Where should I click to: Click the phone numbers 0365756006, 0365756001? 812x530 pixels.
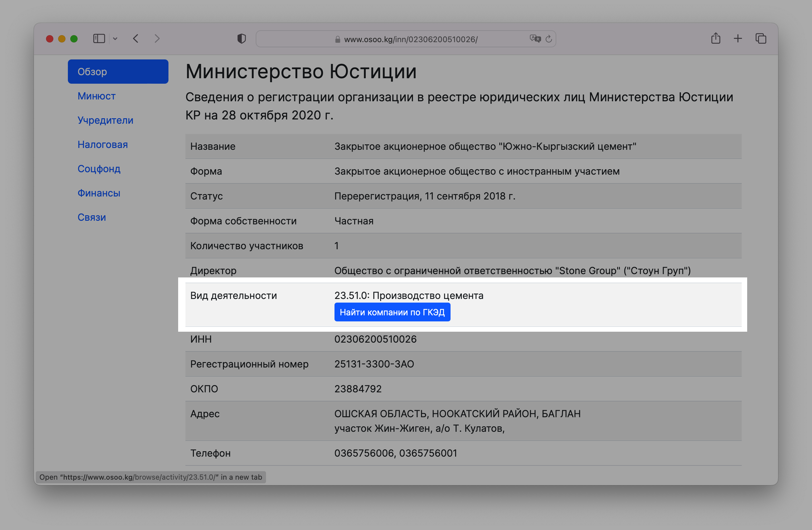(x=395, y=453)
